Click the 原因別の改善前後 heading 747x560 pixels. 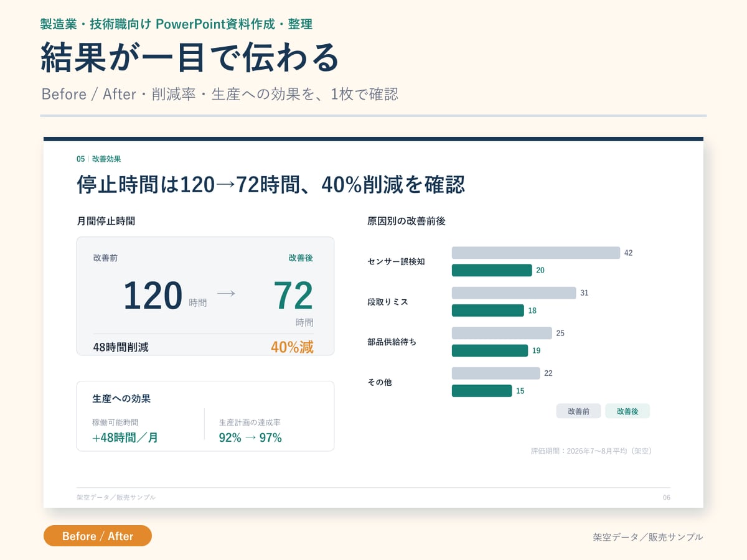click(x=406, y=221)
